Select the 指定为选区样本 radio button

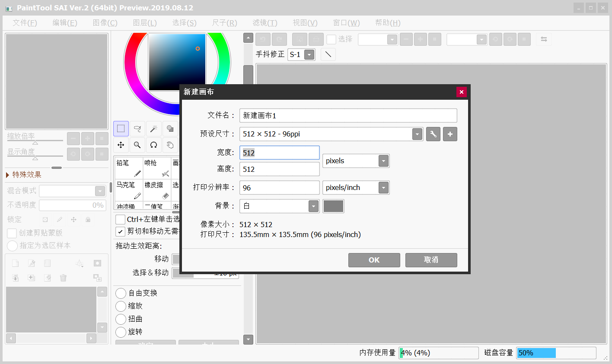pos(12,246)
